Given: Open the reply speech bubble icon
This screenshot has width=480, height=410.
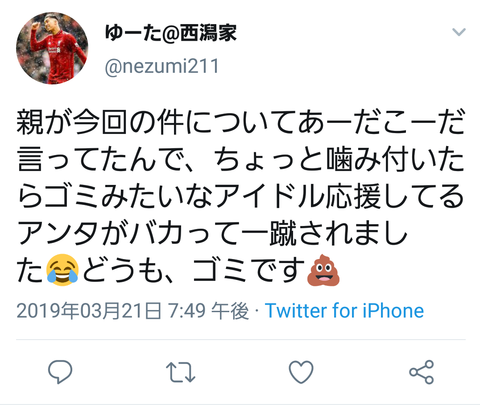Looking at the screenshot, I should tap(60, 371).
